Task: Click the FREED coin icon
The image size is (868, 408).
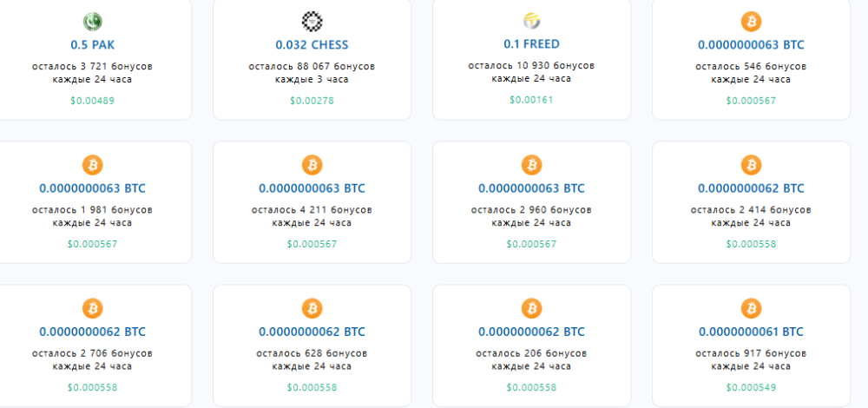Action: pyautogui.click(x=531, y=21)
